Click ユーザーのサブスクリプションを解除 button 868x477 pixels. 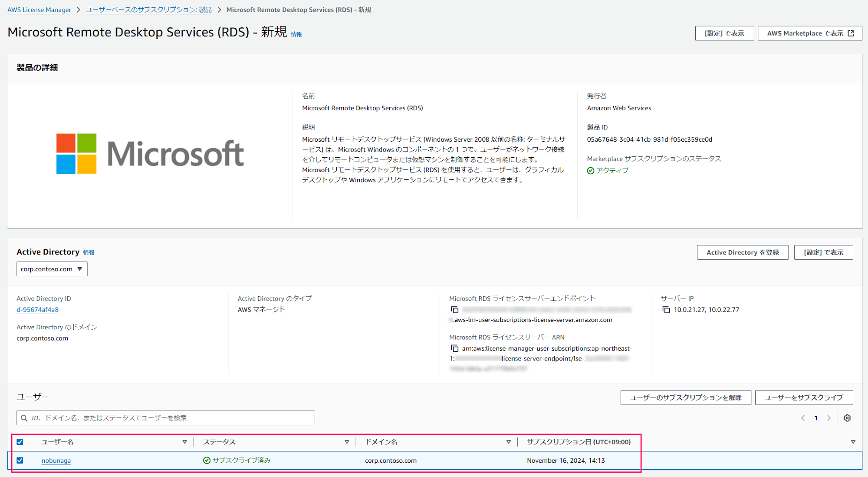coord(686,397)
